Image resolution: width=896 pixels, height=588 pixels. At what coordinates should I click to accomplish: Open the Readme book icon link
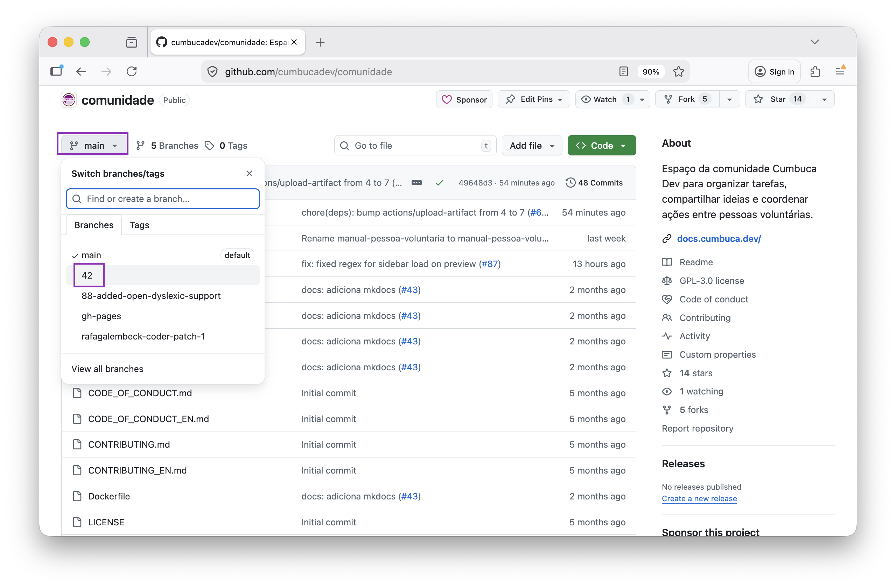(667, 262)
